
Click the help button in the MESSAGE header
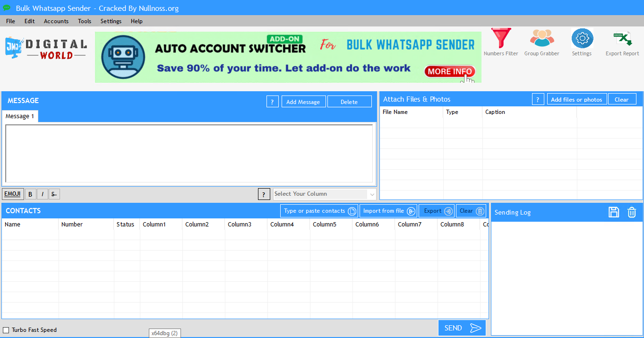pyautogui.click(x=273, y=102)
